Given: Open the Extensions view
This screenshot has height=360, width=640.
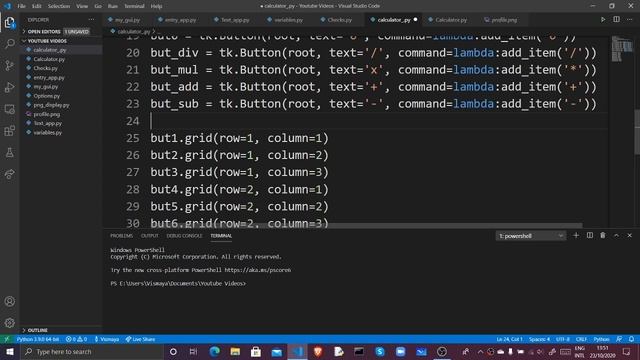Looking at the screenshot, I should pos(10,131).
